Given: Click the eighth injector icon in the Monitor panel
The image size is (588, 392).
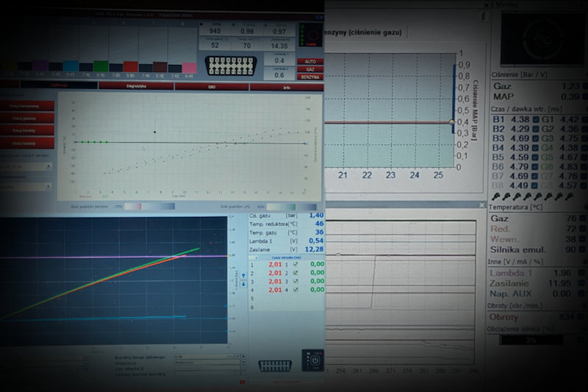Looking at the screenshot, I should pyautogui.click(x=569, y=196).
